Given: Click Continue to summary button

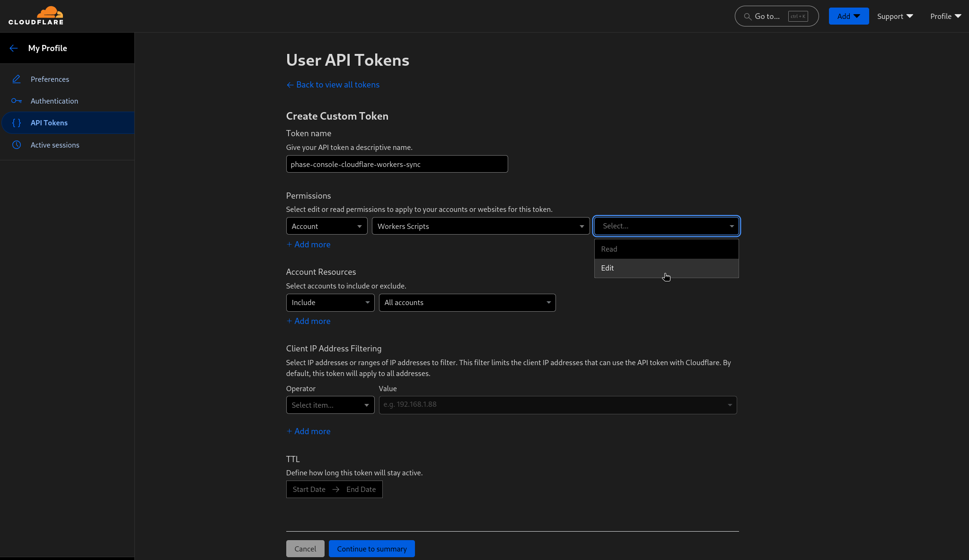Looking at the screenshot, I should point(372,549).
